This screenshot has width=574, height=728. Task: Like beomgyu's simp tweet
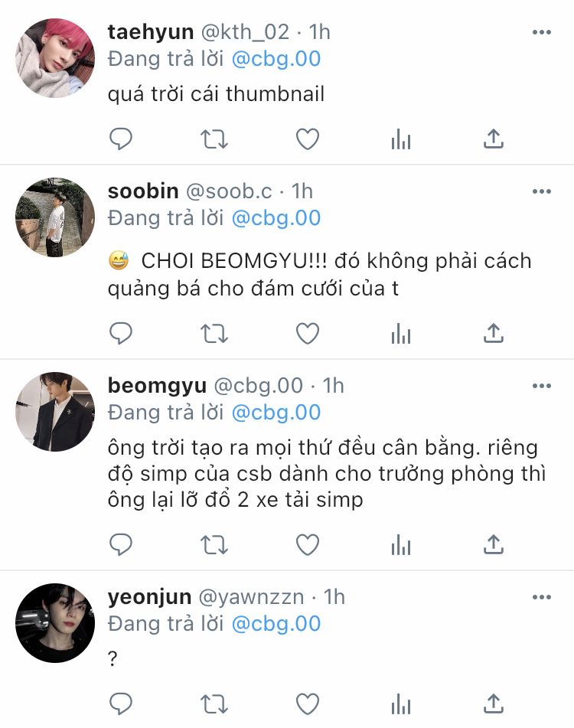click(308, 544)
